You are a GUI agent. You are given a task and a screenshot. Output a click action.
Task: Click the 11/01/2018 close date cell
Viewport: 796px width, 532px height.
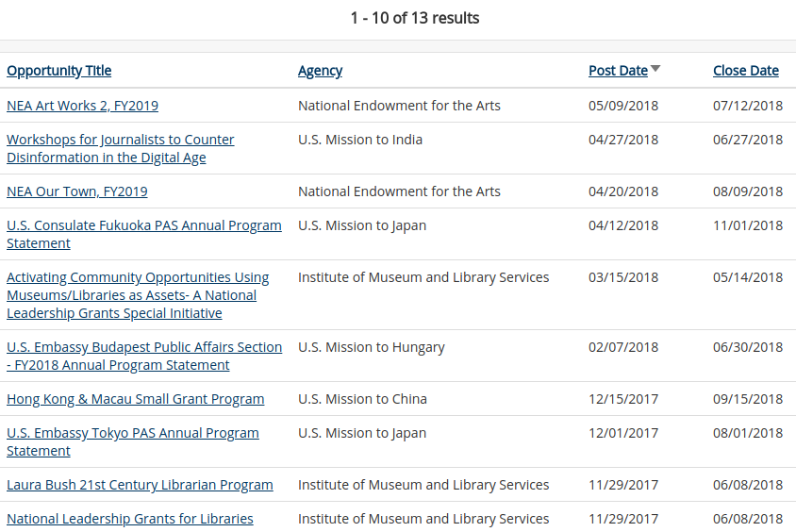pos(748,225)
